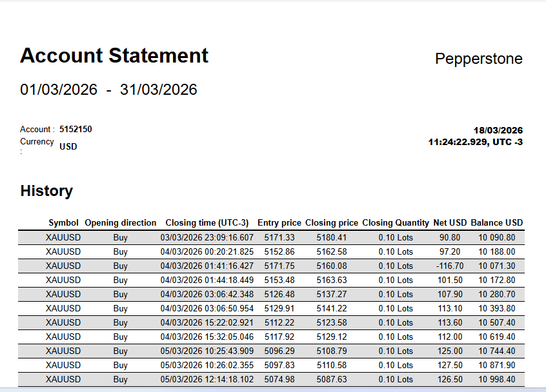Click the Balance USD column header
The image size is (546, 392).
pyautogui.click(x=496, y=222)
